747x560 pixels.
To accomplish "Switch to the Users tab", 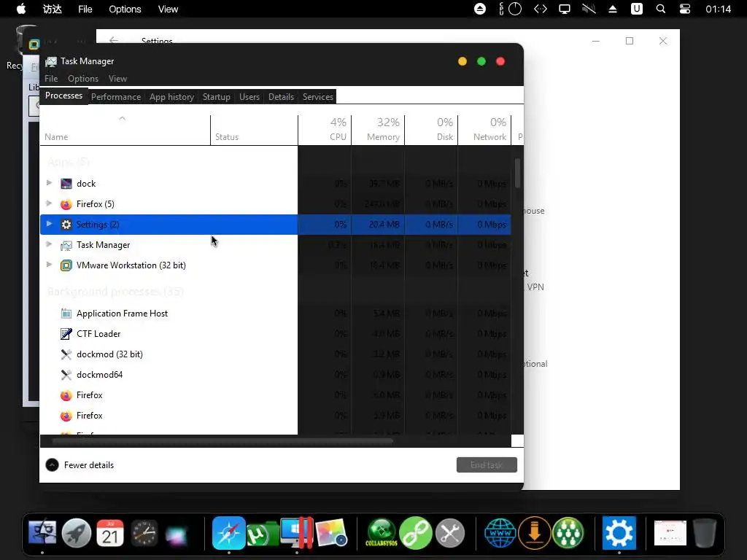I will [249, 97].
